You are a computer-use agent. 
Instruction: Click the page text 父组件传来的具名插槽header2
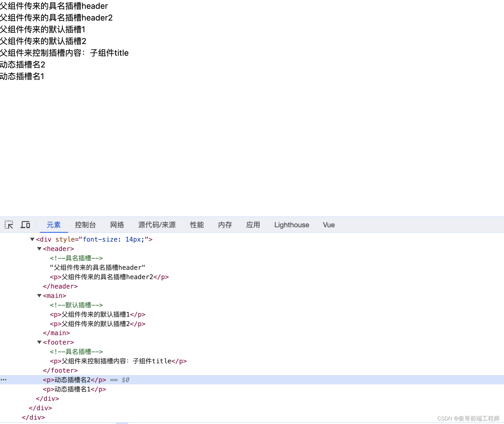coord(56,18)
